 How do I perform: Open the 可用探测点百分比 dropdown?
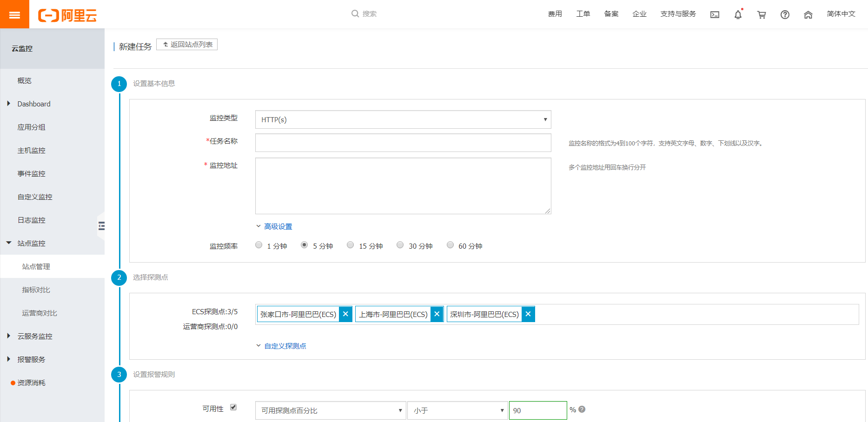331,410
